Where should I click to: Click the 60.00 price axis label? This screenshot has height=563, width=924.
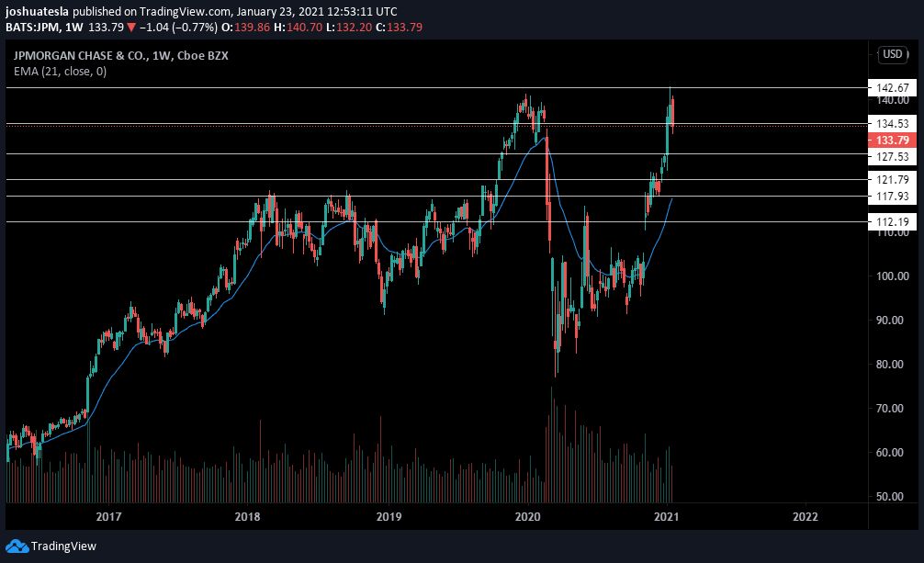[892, 453]
